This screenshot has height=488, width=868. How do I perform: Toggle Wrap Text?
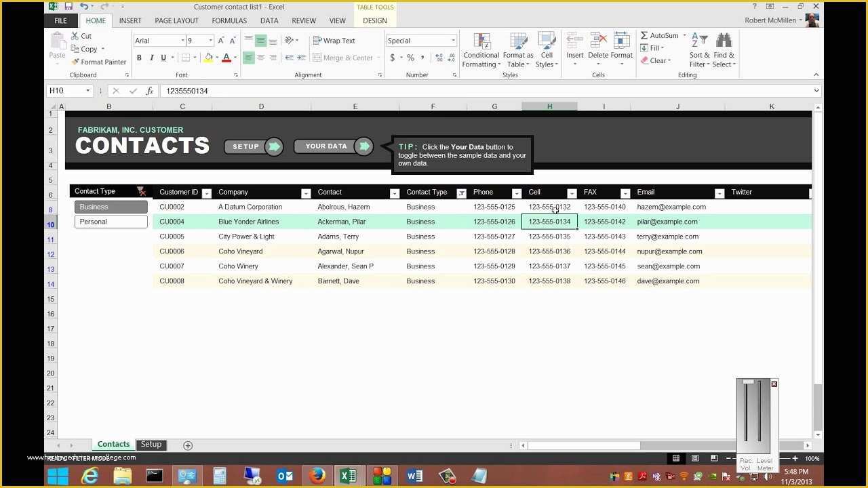tap(334, 41)
